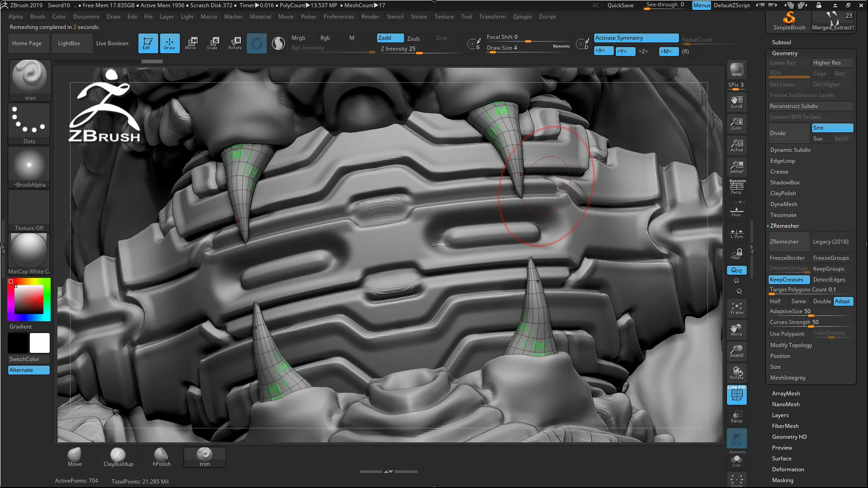This screenshot has height=488, width=868.
Task: Toggle PolyF line fill icon
Action: [736, 394]
